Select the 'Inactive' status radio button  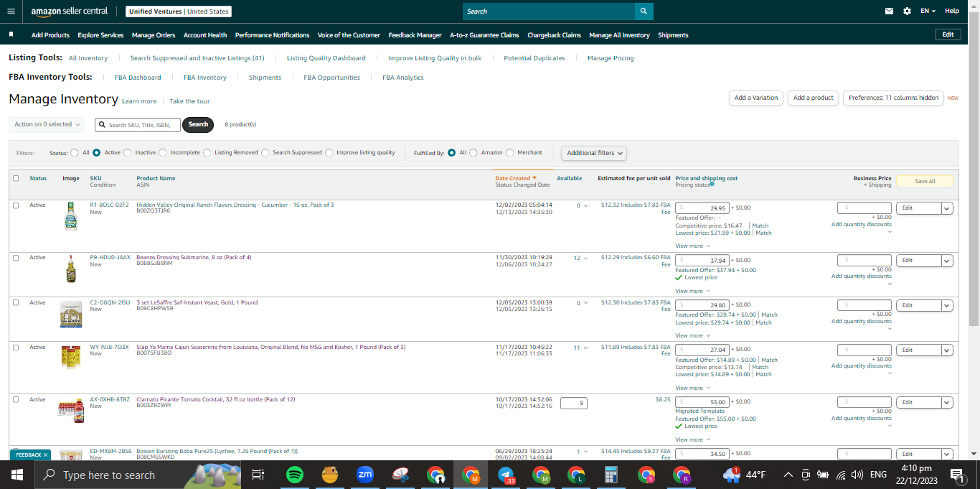click(128, 152)
